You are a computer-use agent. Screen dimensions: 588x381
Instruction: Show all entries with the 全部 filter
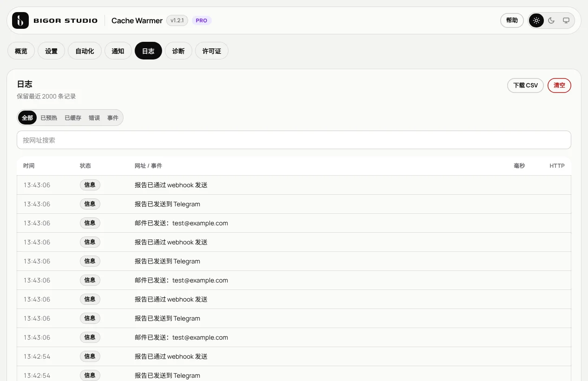[x=27, y=118]
